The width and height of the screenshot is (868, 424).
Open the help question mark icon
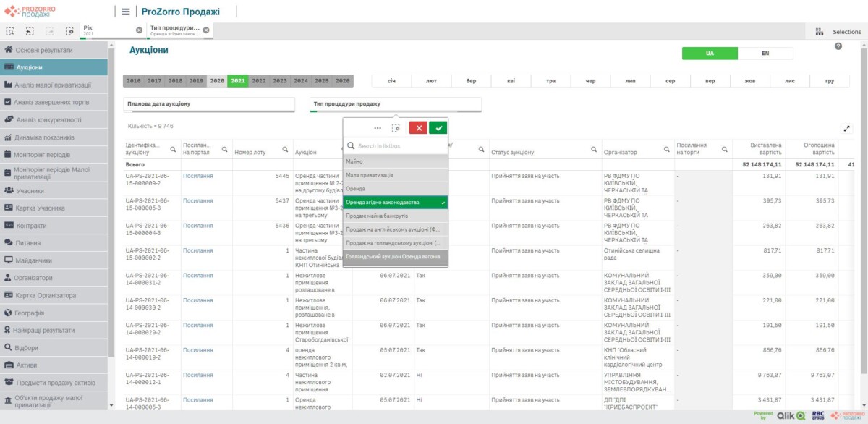[x=838, y=46]
